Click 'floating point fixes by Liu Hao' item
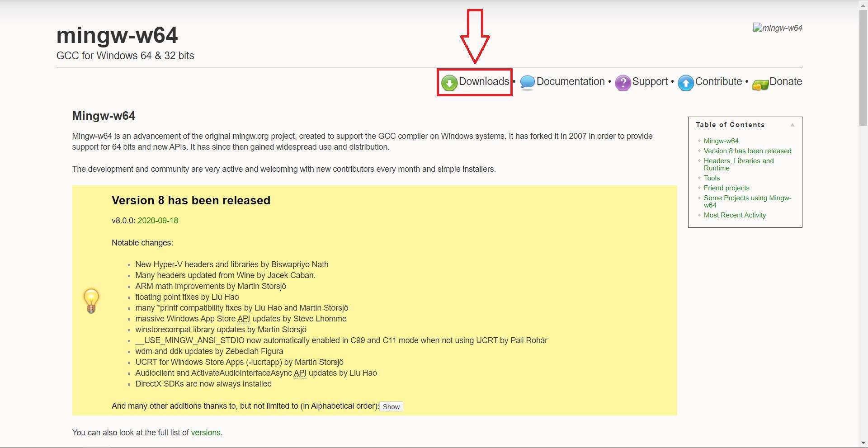The height and width of the screenshot is (448, 868). pyautogui.click(x=187, y=297)
